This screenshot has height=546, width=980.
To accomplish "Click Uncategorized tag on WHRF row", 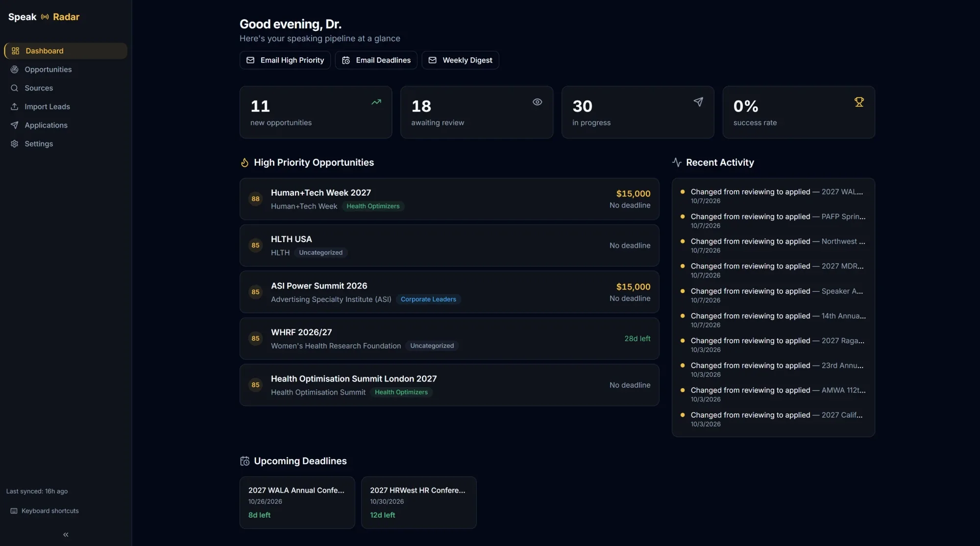I will (x=432, y=346).
